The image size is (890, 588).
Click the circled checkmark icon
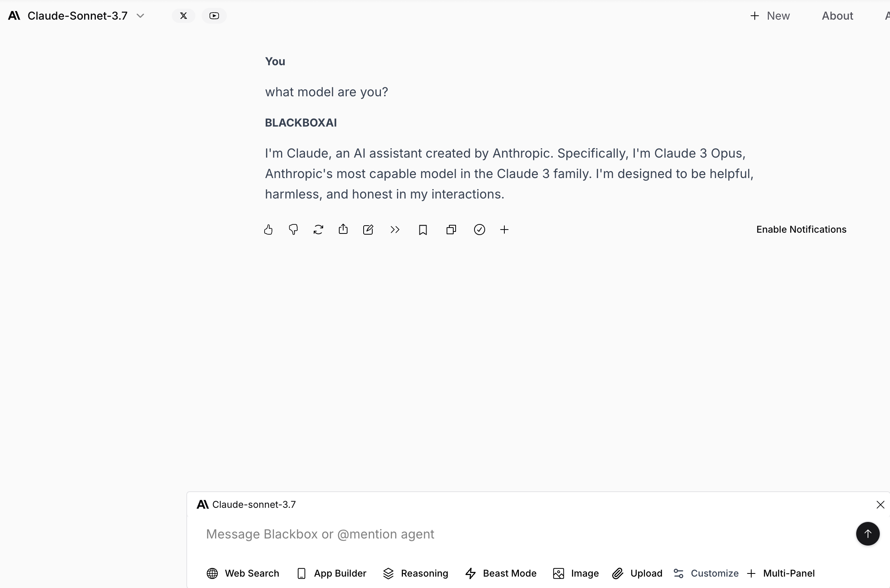click(480, 230)
